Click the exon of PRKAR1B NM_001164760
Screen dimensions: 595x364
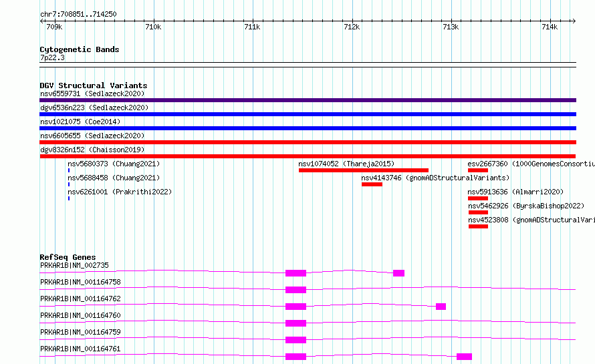295,323
